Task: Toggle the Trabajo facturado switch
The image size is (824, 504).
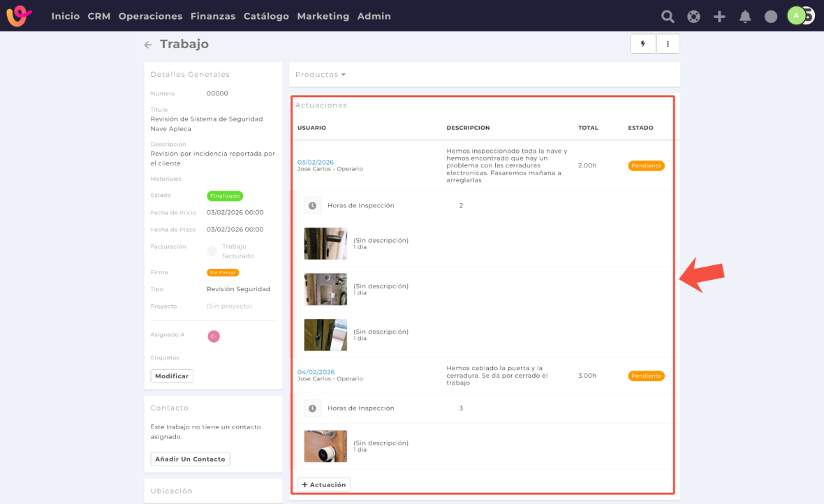Action: tap(212, 251)
